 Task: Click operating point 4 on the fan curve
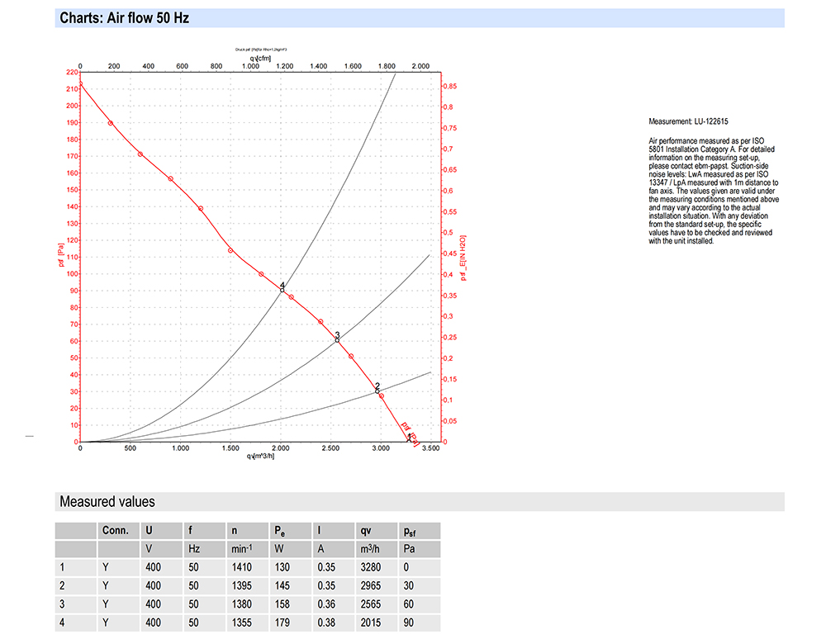(x=282, y=290)
